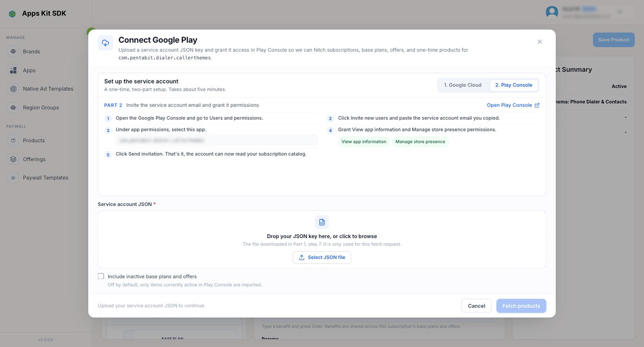
Task: Click the View app information permission chip
Action: [x=364, y=142]
